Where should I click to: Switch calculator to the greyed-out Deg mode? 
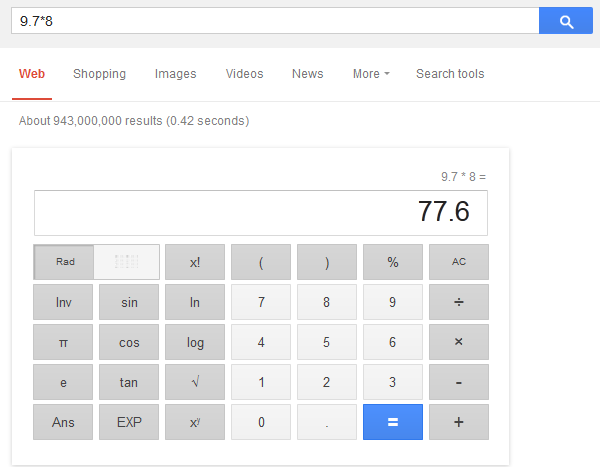click(x=127, y=262)
